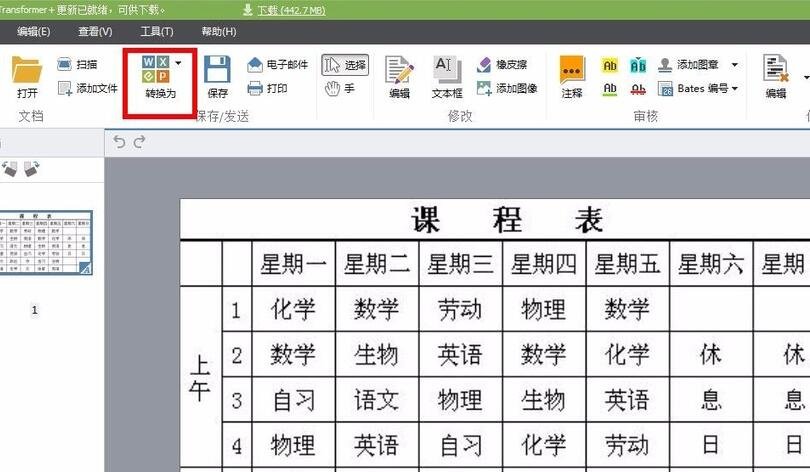
Task: Click Add Stamp (添加图章)
Action: pyautogui.click(x=688, y=65)
